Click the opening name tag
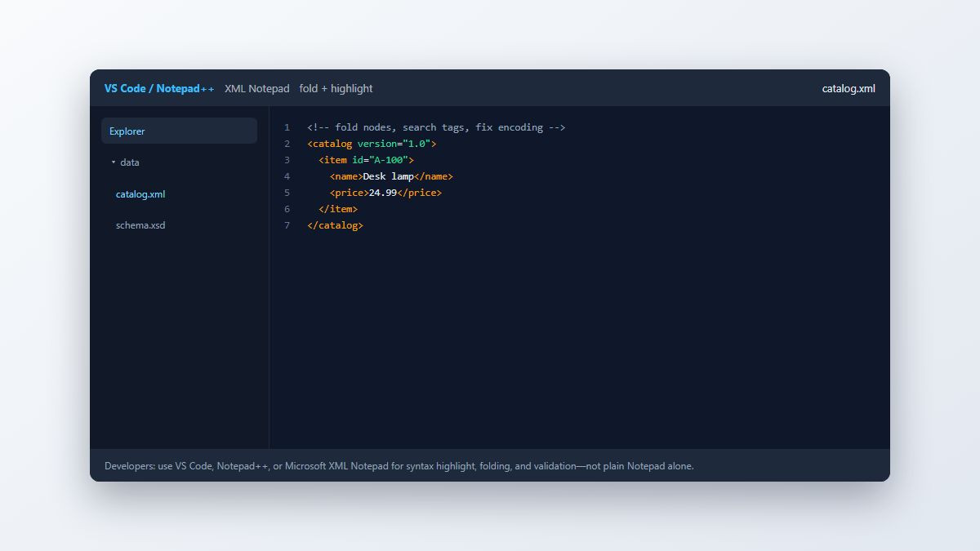This screenshot has height=551, width=980. tap(346, 176)
